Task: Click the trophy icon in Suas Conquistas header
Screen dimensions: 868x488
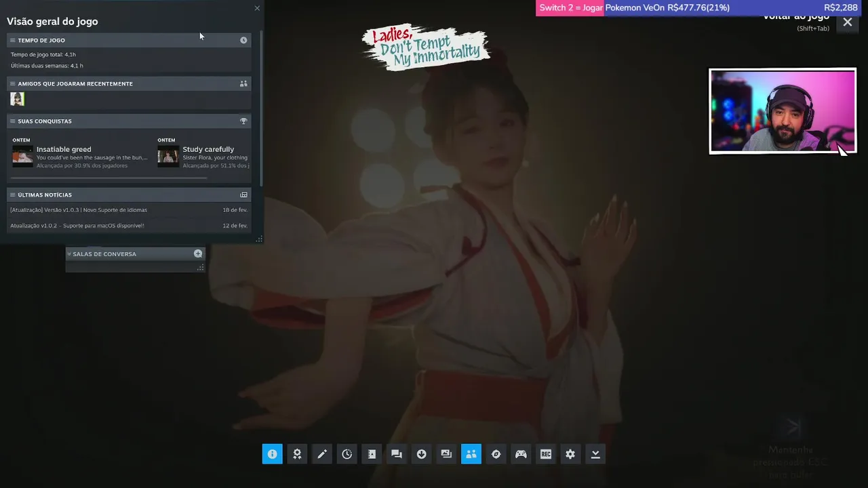Action: 243,121
